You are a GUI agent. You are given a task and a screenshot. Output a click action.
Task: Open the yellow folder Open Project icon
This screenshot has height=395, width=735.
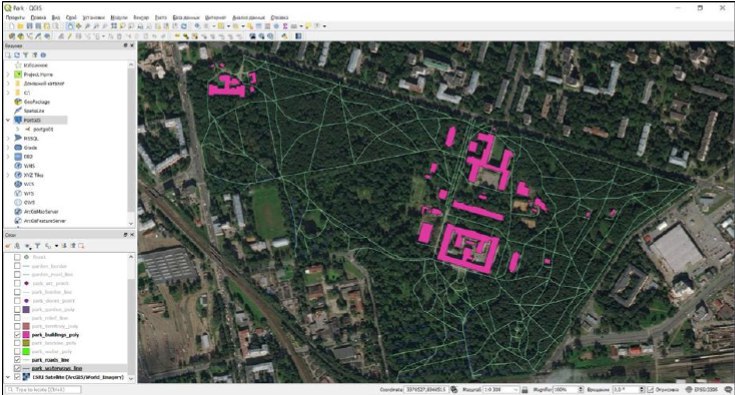click(x=21, y=26)
